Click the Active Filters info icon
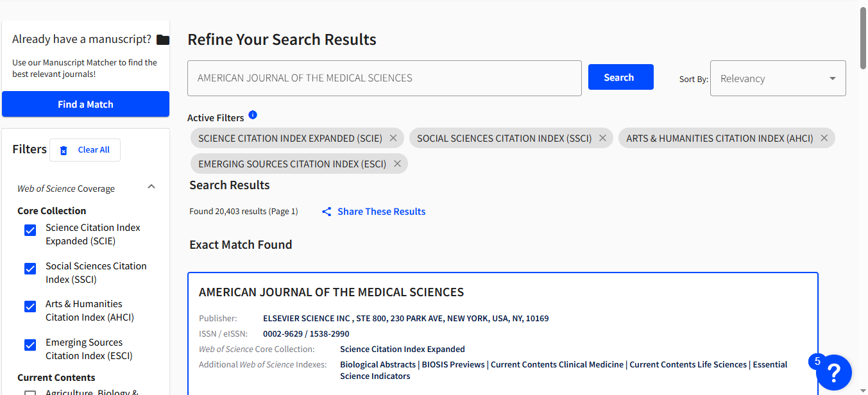Viewport: 868px width, 395px height. pyautogui.click(x=253, y=115)
